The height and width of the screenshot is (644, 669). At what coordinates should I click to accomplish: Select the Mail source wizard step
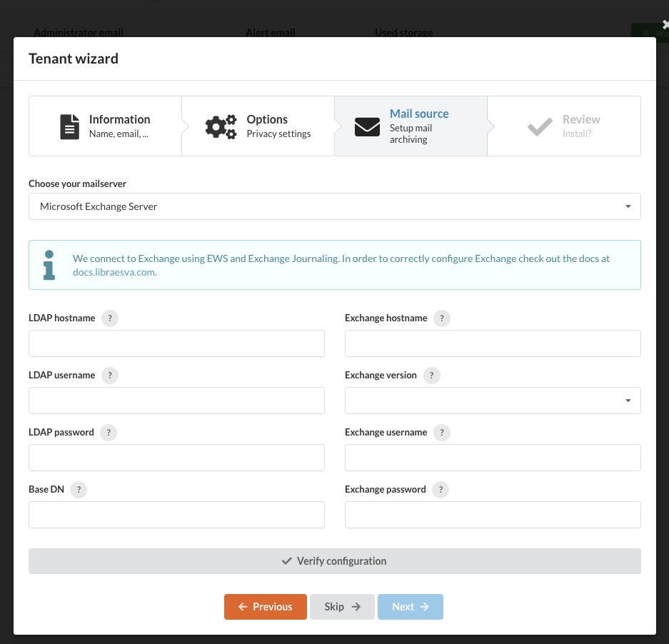click(x=411, y=126)
